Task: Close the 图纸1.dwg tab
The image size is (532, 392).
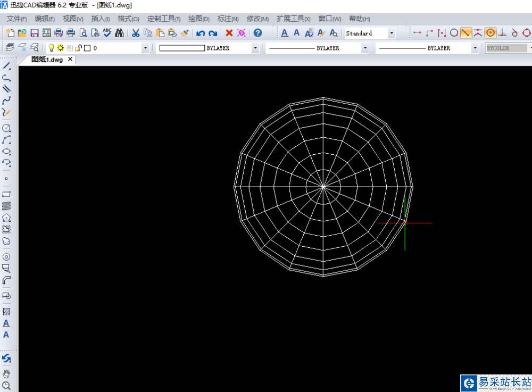Action: pos(70,59)
